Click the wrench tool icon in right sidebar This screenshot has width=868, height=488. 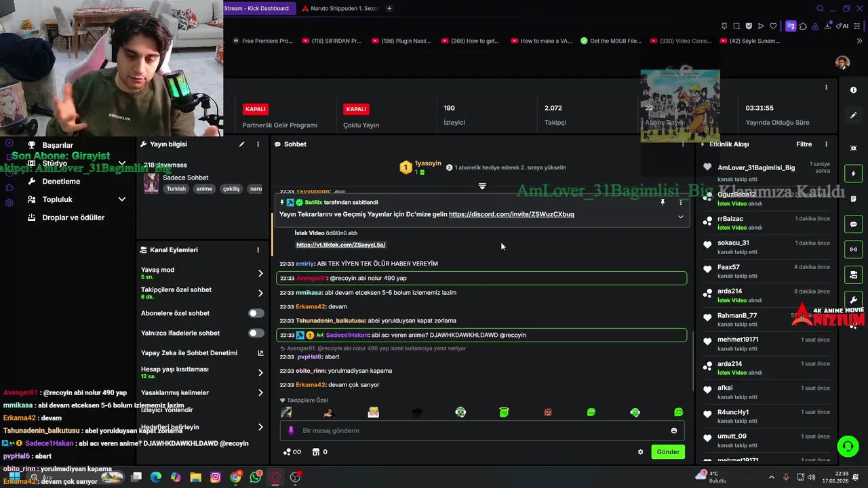pyautogui.click(x=853, y=300)
